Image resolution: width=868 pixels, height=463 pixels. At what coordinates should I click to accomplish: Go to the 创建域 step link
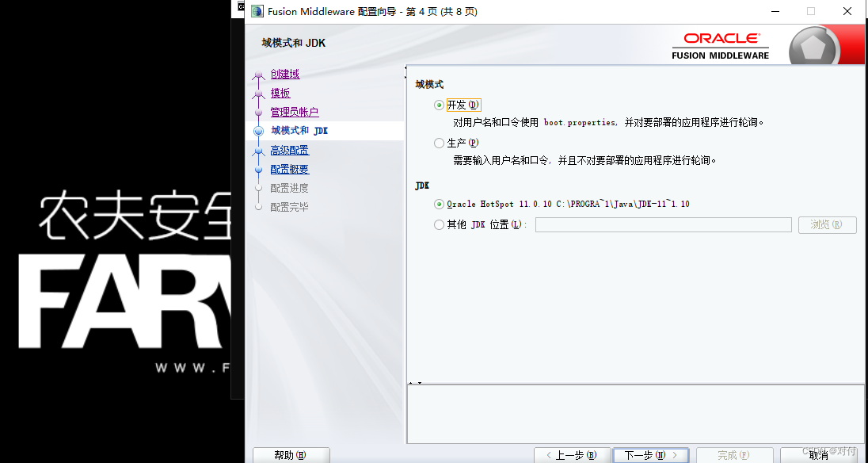285,75
